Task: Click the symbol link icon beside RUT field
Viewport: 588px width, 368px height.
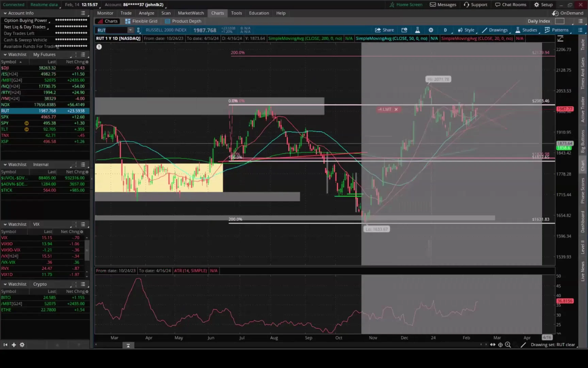Action: (x=138, y=30)
